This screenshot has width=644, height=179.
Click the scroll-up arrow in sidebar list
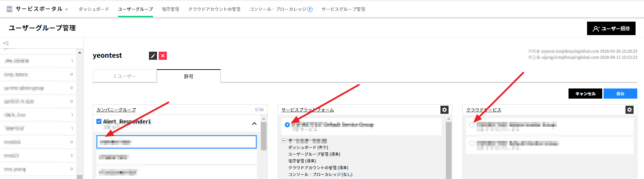coord(80,53)
